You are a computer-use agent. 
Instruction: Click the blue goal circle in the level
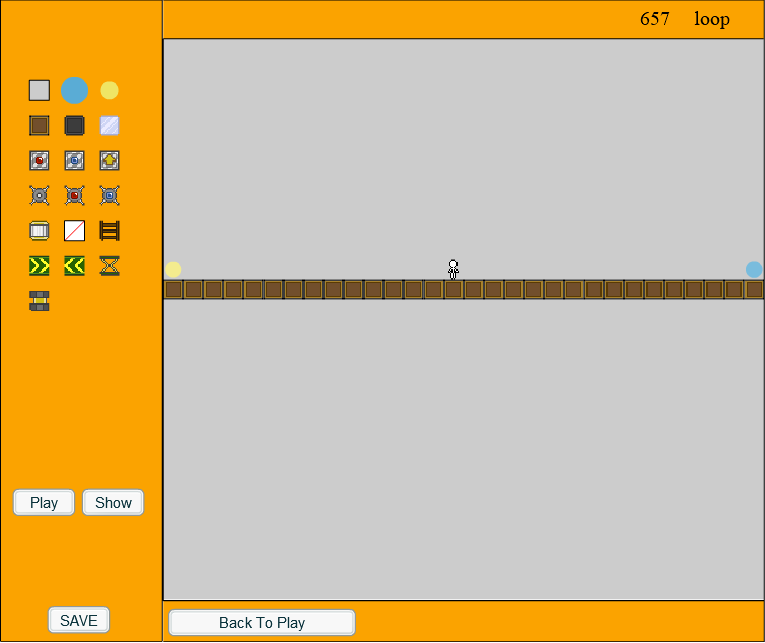[754, 269]
